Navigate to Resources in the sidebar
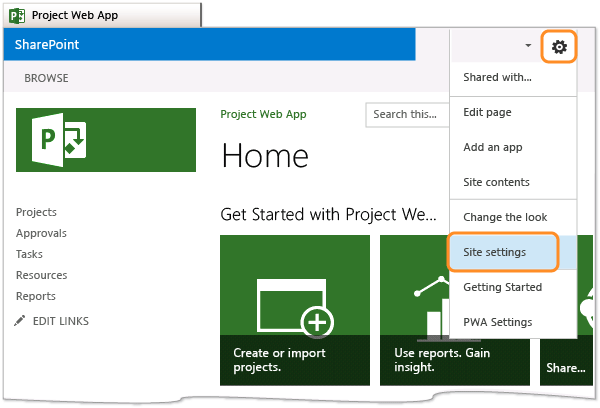The width and height of the screenshot is (600, 408). click(x=42, y=275)
